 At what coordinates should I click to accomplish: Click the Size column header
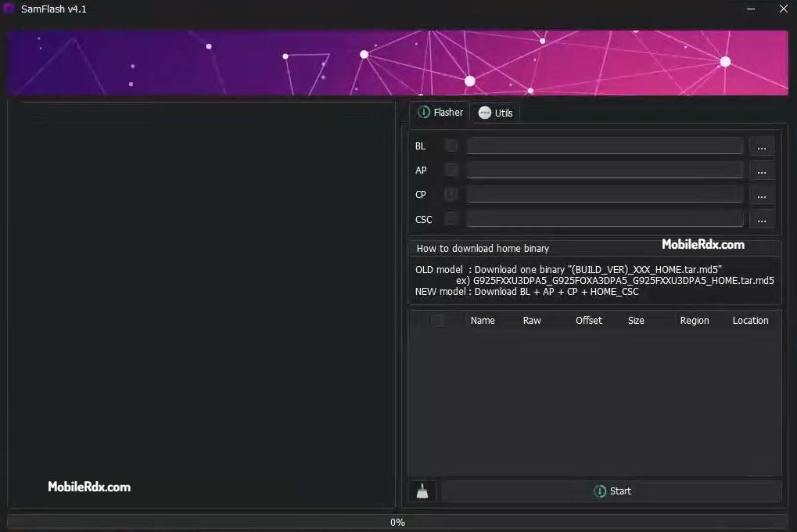click(636, 321)
